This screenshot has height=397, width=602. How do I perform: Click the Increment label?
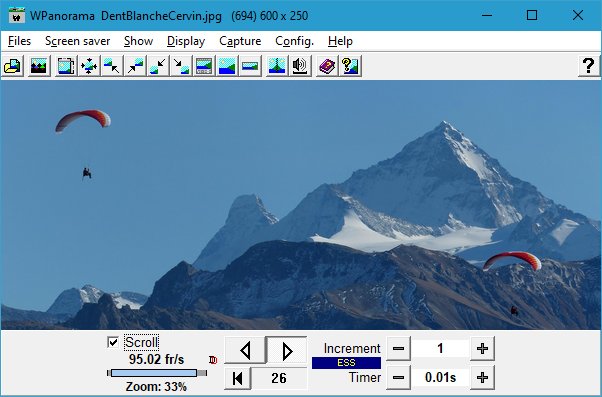352,348
